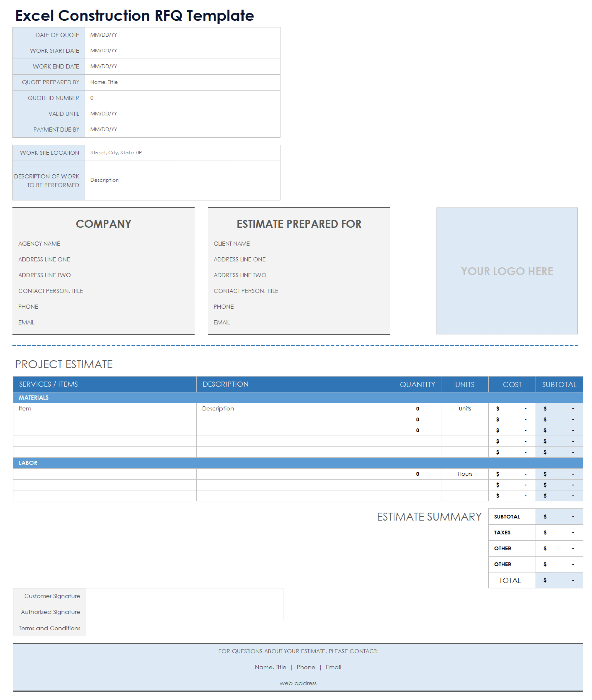
Task: Select the Work End Date value cell
Action: point(182,66)
